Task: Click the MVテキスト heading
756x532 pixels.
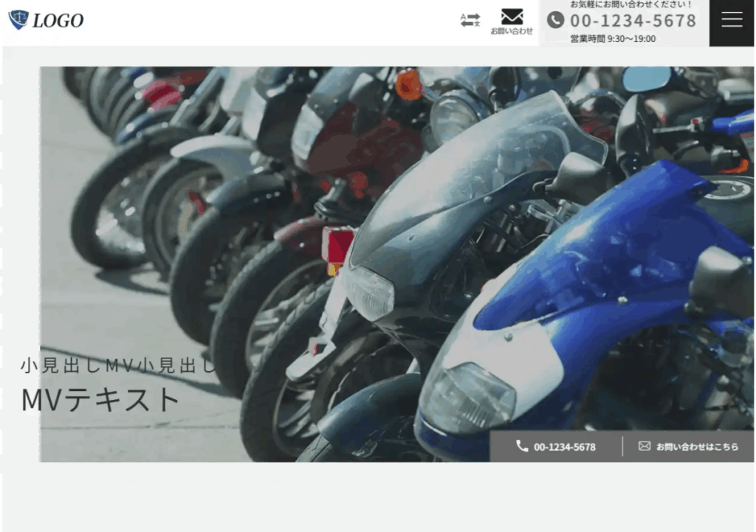Action: tap(100, 399)
